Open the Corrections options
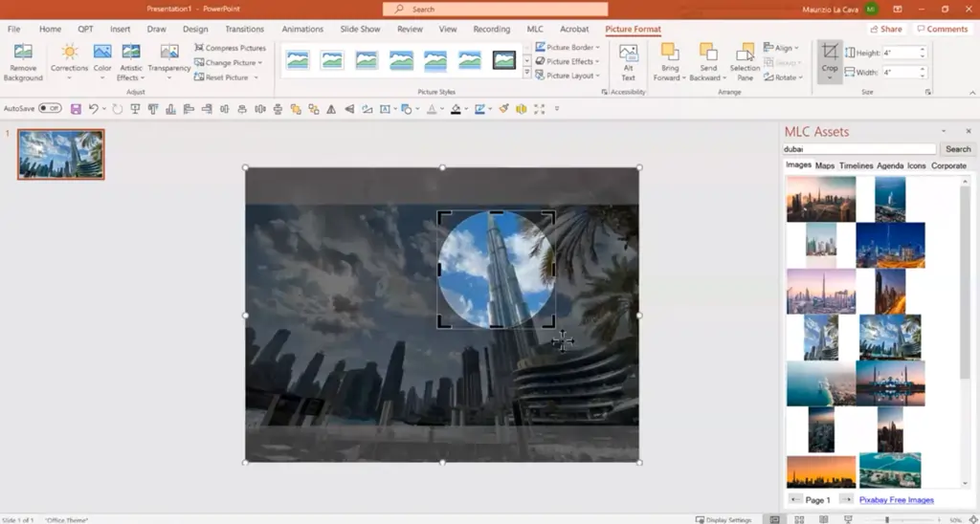The width and height of the screenshot is (980, 524). (69, 63)
